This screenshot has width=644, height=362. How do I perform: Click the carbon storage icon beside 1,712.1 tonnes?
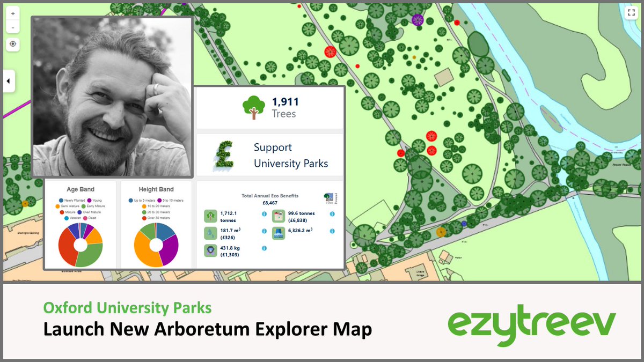click(210, 216)
